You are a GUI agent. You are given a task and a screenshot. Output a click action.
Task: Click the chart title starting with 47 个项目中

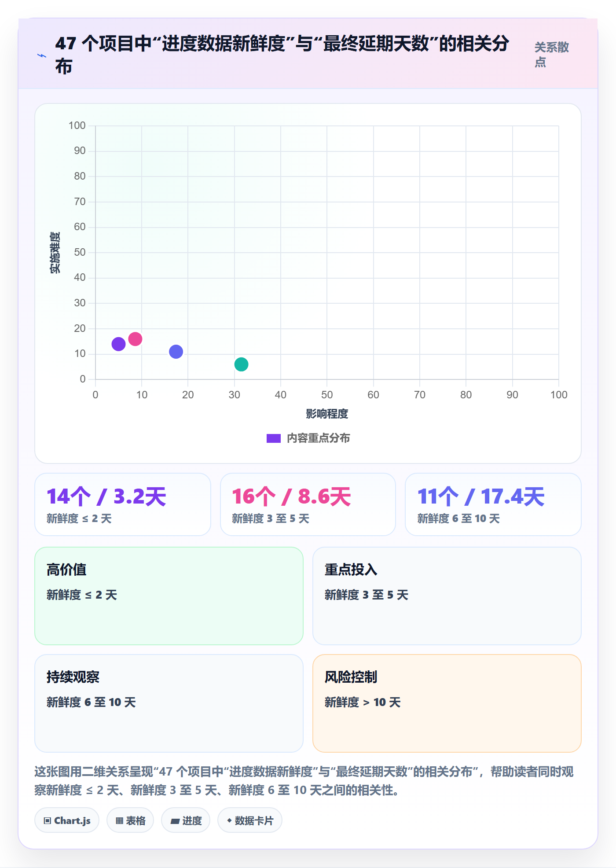point(282,55)
